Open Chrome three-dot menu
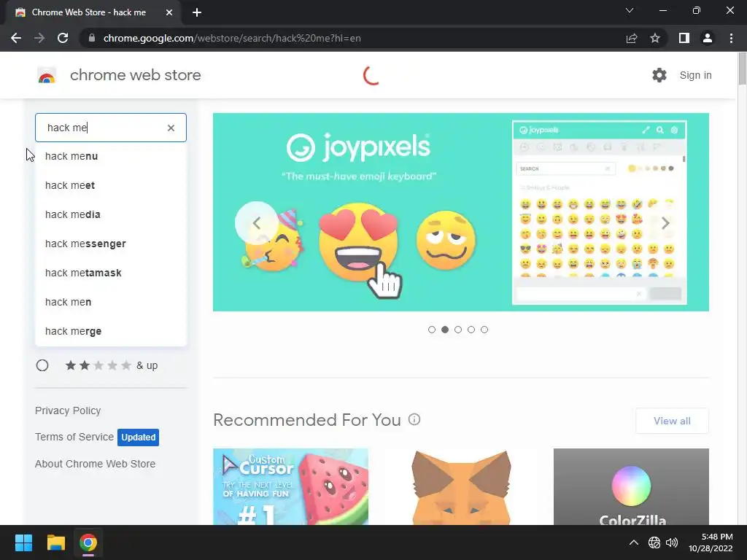The image size is (747, 560). [x=731, y=38]
